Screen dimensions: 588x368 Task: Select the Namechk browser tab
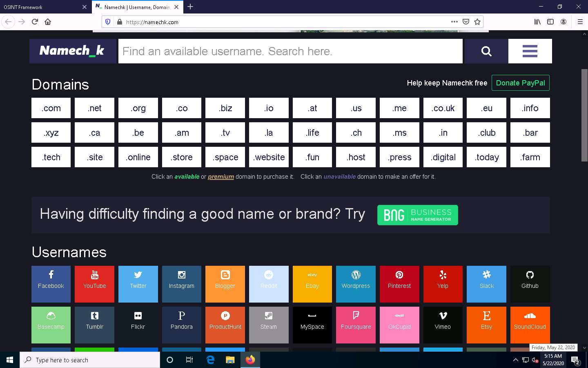click(137, 7)
